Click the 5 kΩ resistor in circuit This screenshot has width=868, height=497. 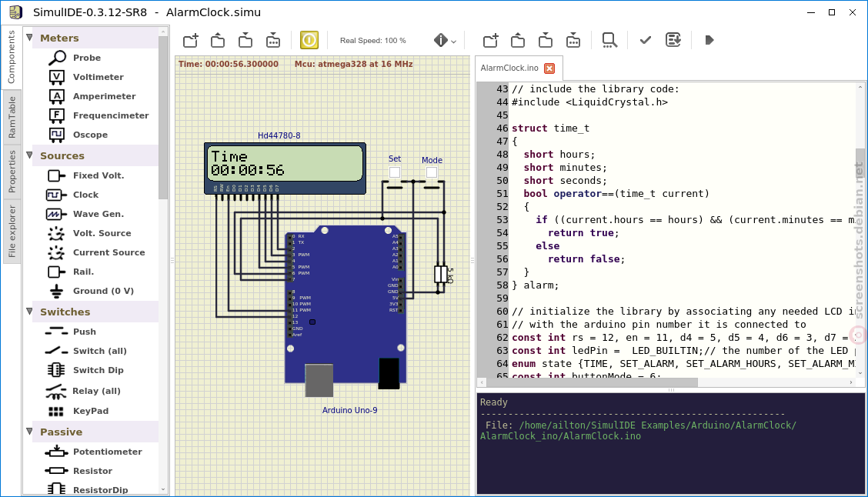coord(441,275)
